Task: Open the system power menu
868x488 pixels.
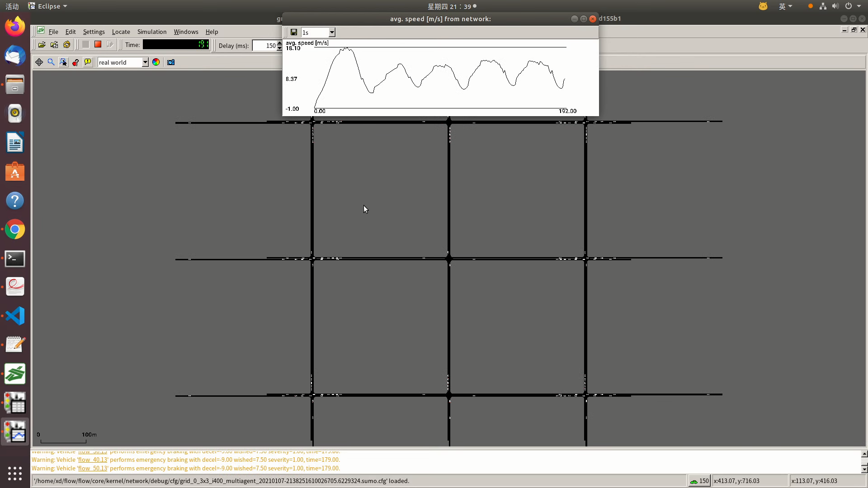Action: [852, 6]
